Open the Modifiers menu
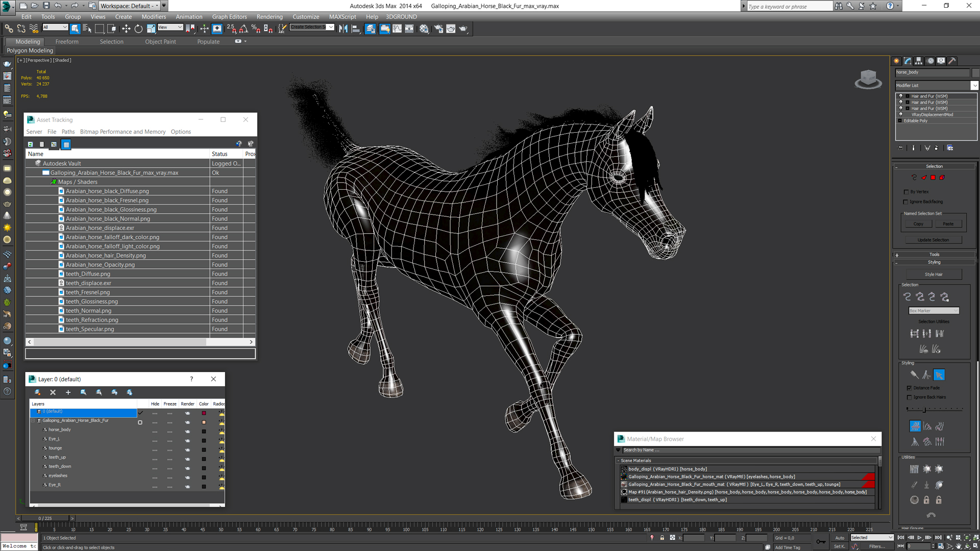Viewport: 980px width, 551px height. point(154,16)
